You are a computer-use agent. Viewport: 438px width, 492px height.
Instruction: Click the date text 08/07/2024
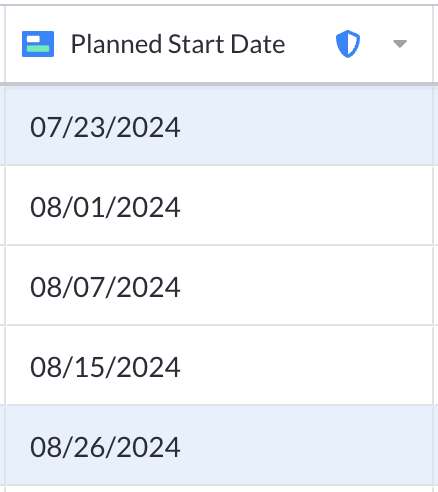coord(105,287)
